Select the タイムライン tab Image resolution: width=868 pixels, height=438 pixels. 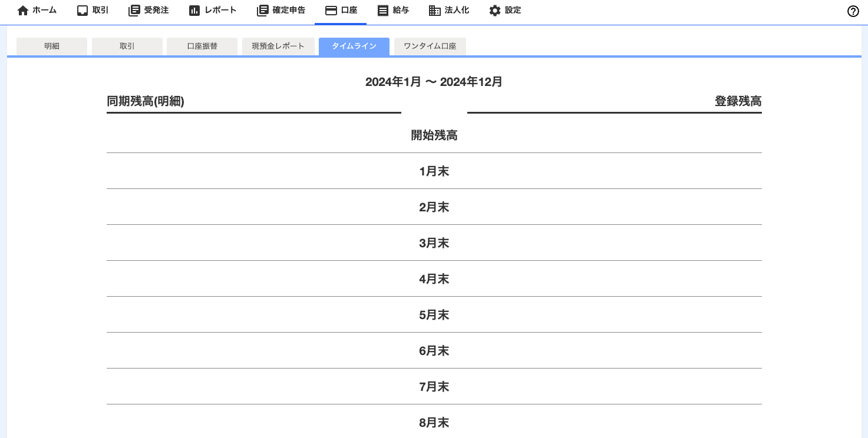[354, 46]
